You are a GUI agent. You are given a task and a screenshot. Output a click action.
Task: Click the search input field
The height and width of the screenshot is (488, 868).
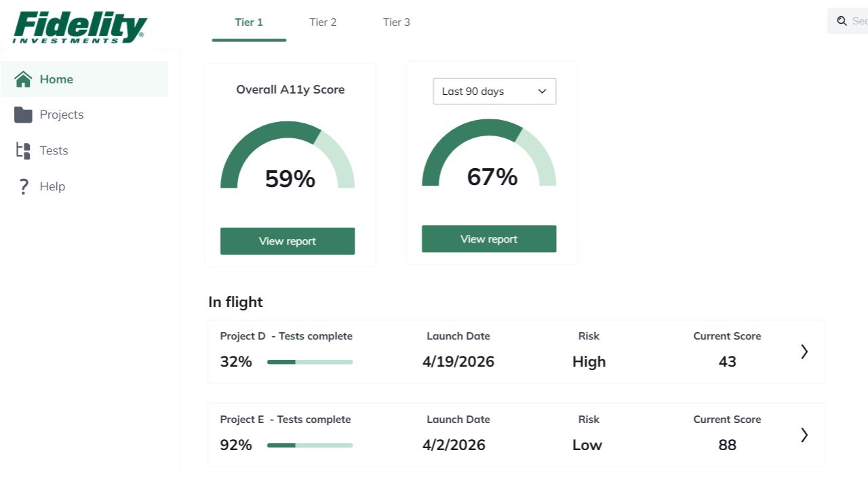pos(848,21)
